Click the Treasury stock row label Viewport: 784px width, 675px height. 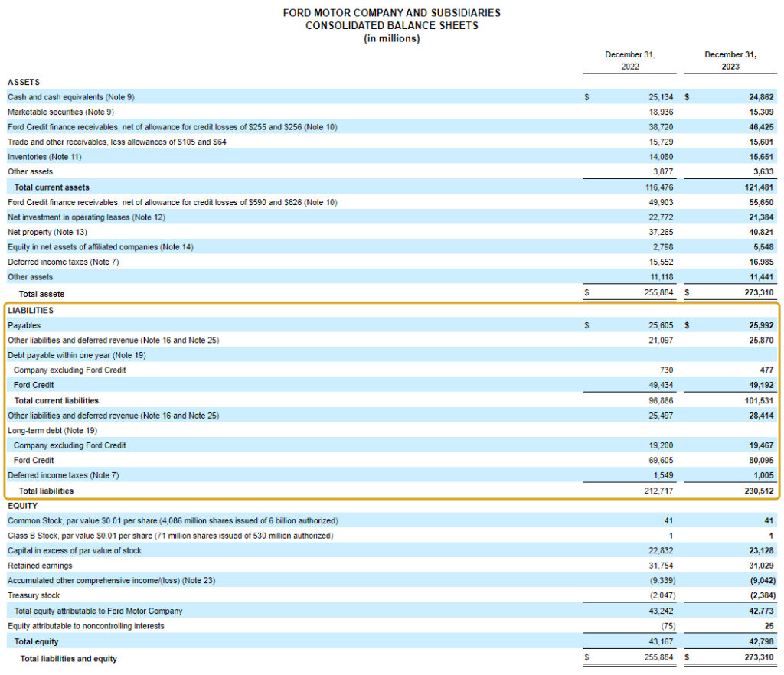(x=34, y=595)
